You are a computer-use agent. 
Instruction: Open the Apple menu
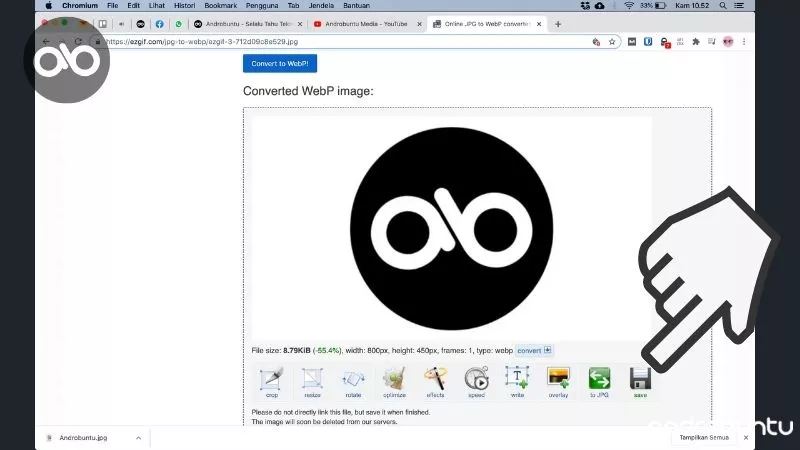(x=48, y=6)
